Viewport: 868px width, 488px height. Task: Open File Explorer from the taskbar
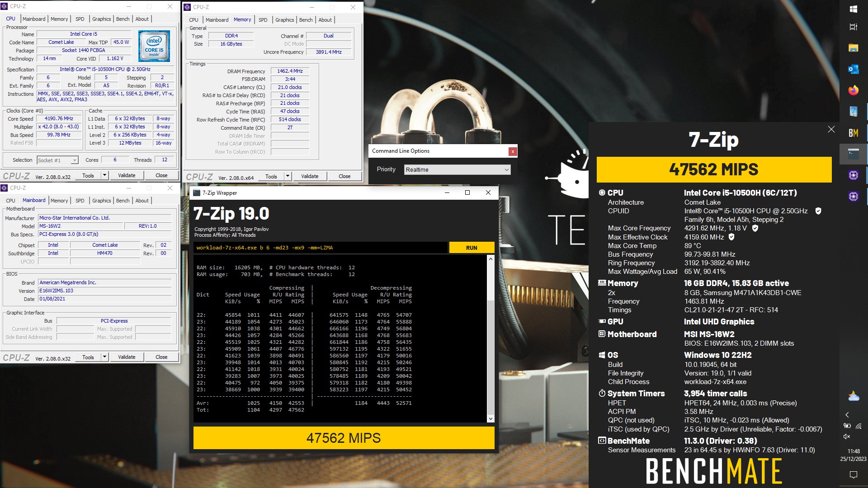pyautogui.click(x=853, y=48)
